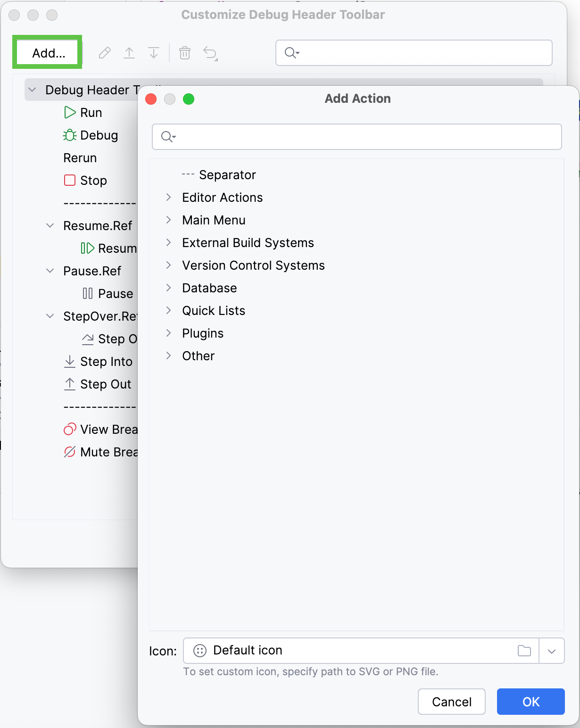Click the trash delete icon
Screen dimensions: 580x728
(x=185, y=53)
